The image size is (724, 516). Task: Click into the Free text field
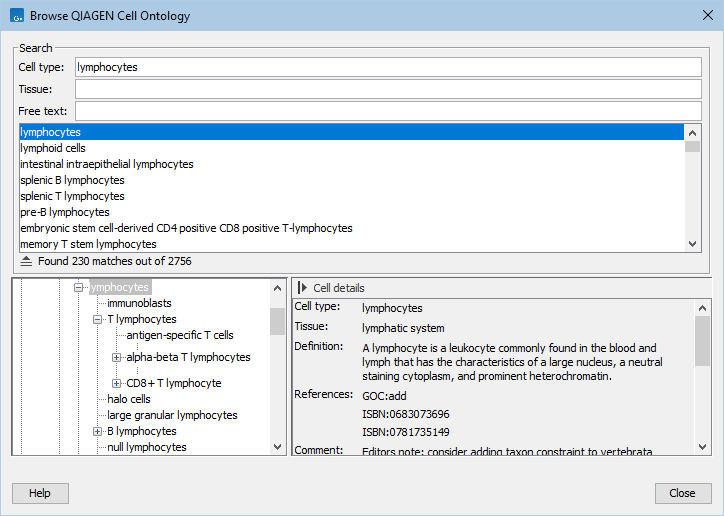pyautogui.click(x=388, y=111)
